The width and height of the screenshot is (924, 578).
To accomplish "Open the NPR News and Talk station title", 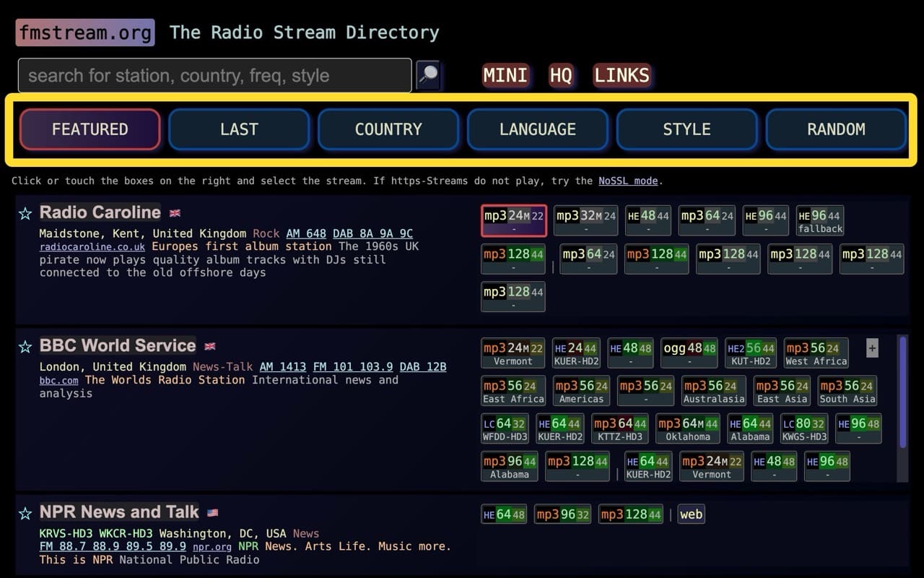I will 119,512.
